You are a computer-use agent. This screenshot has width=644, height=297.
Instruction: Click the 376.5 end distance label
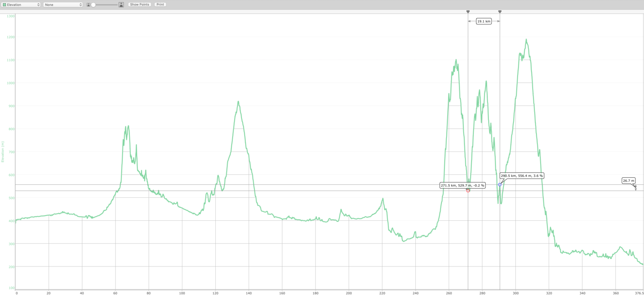(639, 293)
